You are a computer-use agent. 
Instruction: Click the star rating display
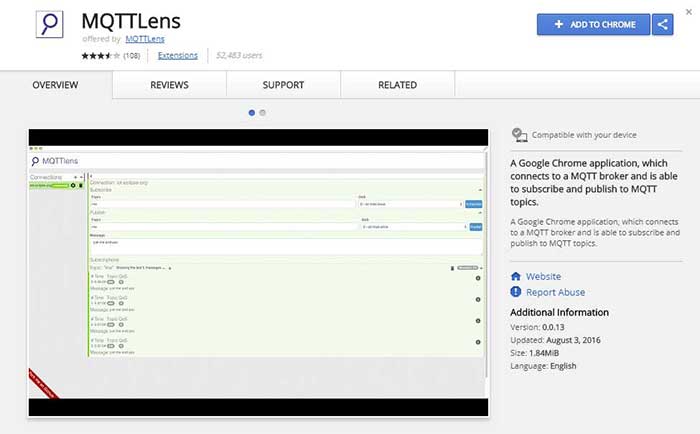(100, 55)
